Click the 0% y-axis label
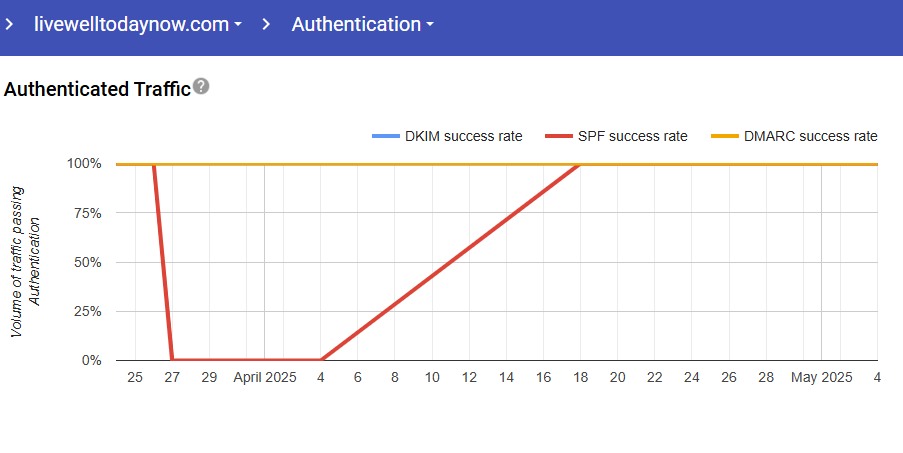This screenshot has width=903, height=453. [90, 360]
